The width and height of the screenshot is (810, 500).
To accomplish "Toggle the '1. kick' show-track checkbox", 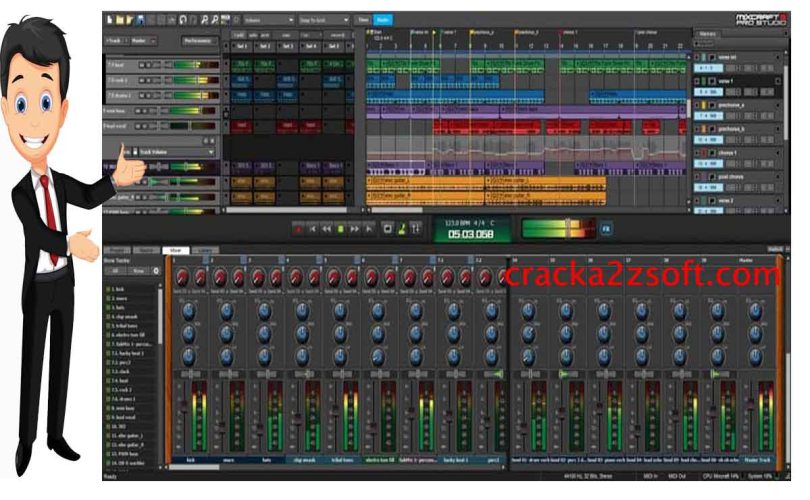I will tap(108, 289).
